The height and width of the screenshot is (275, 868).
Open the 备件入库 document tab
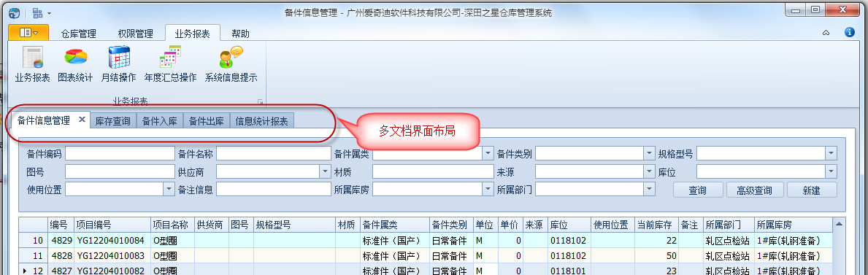pos(159,121)
